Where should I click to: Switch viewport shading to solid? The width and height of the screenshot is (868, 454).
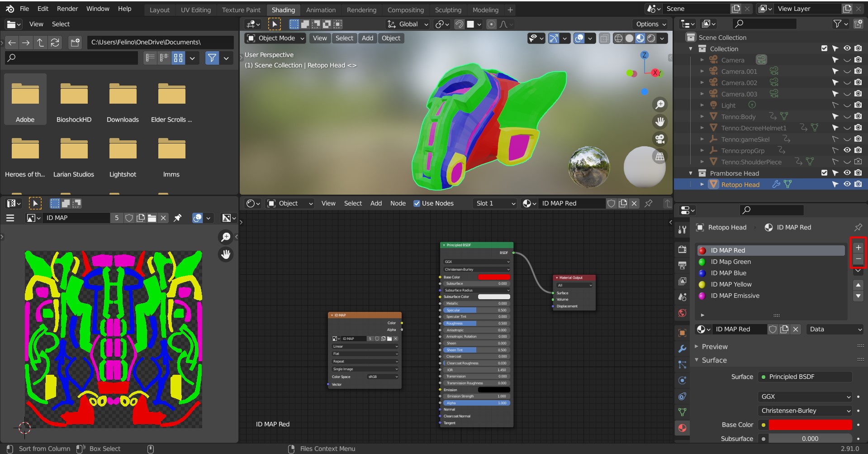pyautogui.click(x=629, y=38)
